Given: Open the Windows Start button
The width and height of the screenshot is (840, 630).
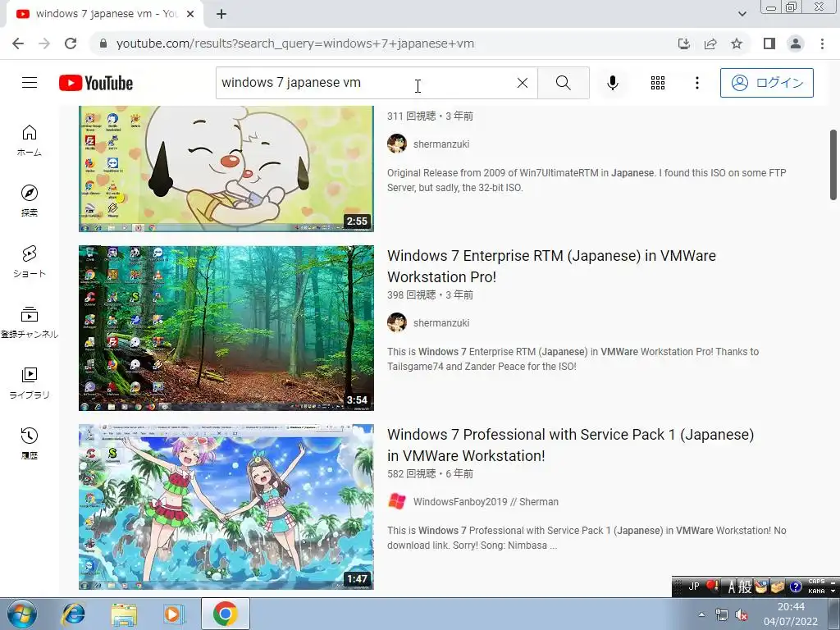Looking at the screenshot, I should pyautogui.click(x=22, y=614).
